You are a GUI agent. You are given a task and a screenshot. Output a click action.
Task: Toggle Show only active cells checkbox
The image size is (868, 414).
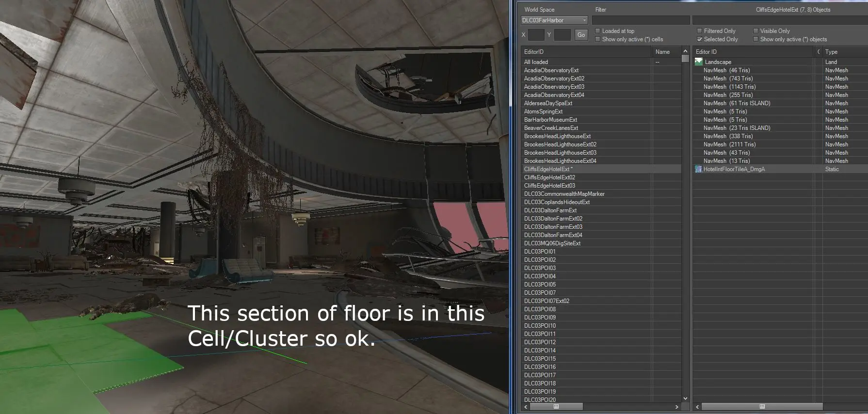click(598, 39)
